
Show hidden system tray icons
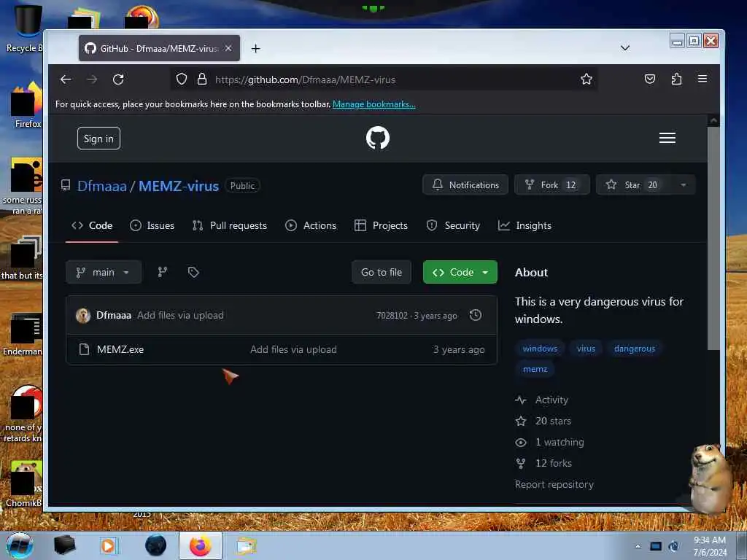point(638,546)
